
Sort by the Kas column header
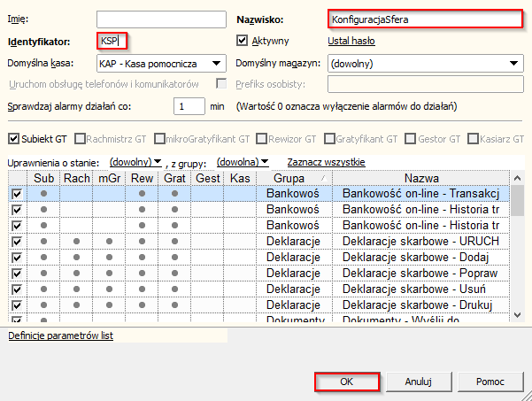tap(240, 178)
